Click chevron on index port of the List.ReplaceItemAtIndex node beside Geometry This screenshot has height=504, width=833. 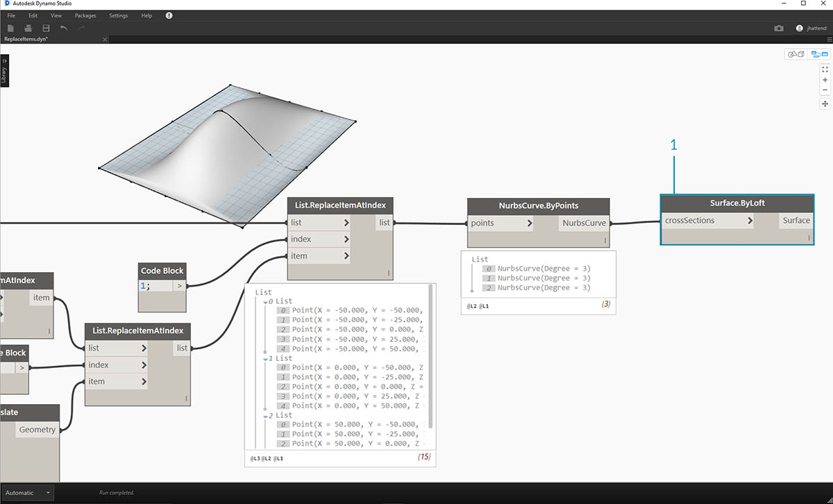pyautogui.click(x=144, y=365)
